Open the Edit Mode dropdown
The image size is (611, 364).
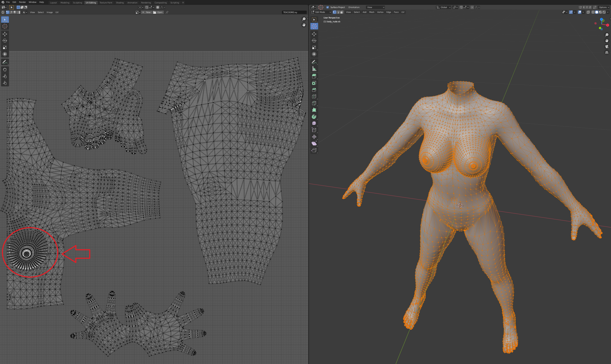tap(321, 12)
